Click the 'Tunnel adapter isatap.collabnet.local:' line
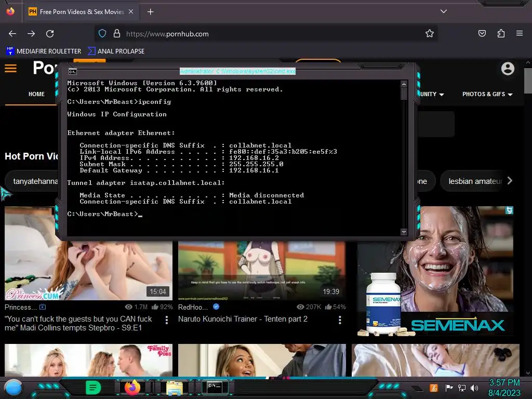The image size is (532, 399). click(x=146, y=183)
